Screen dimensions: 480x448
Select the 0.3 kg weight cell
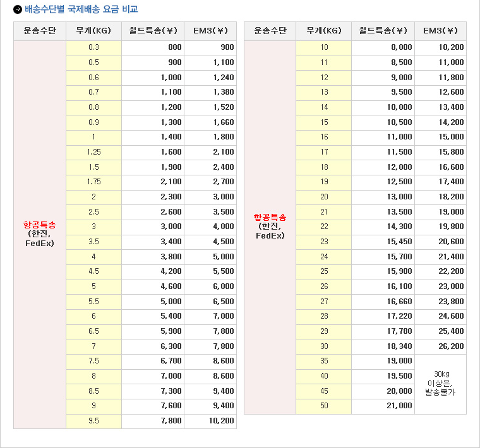click(x=93, y=47)
